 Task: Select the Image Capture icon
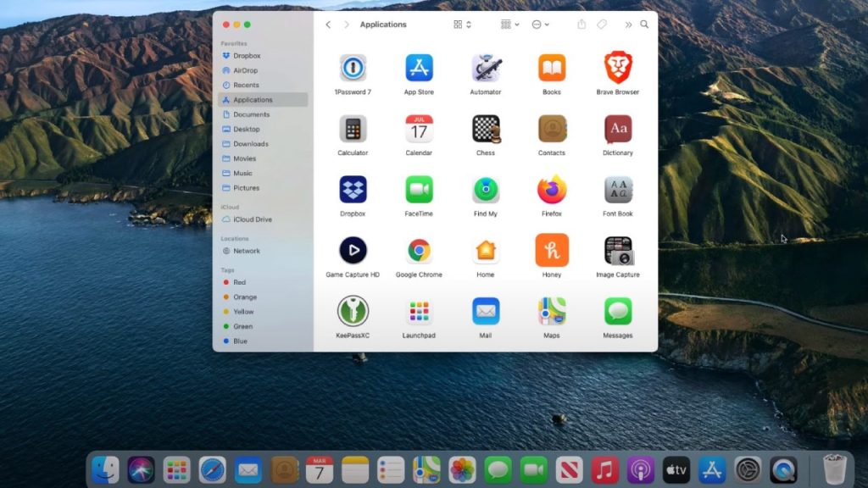coord(618,251)
